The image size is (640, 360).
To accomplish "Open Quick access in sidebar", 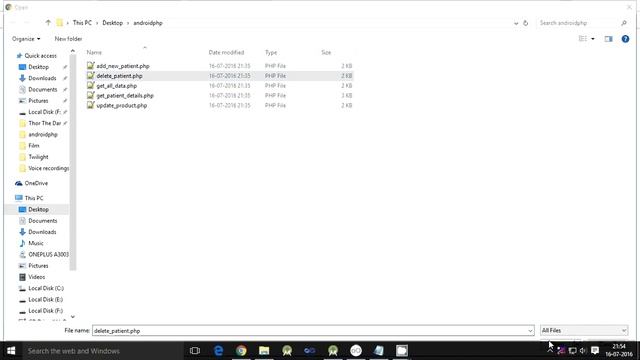I will [40, 56].
